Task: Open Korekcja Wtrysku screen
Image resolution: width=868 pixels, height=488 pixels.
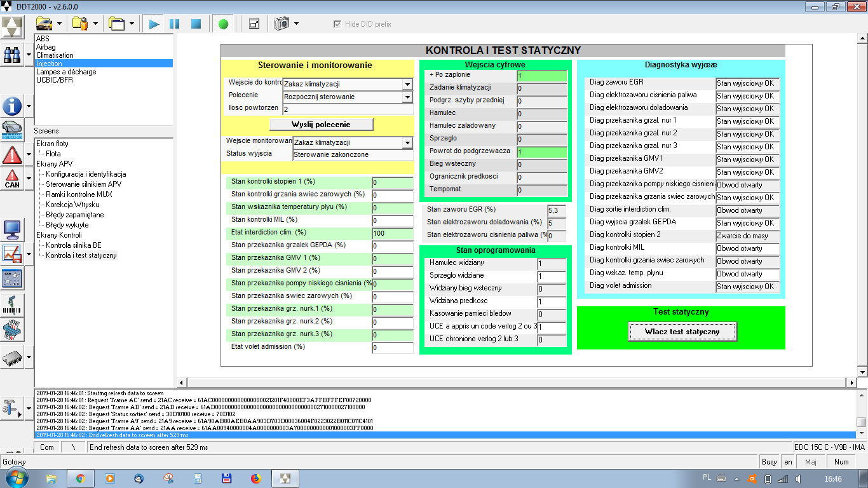Action: pos(72,205)
